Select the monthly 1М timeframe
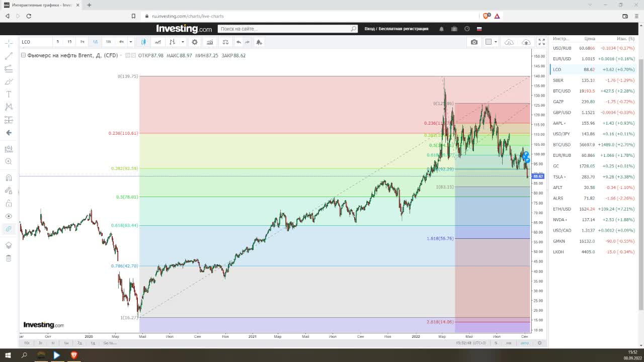Image resolution: width=644 pixels, height=362 pixels. 108,42
